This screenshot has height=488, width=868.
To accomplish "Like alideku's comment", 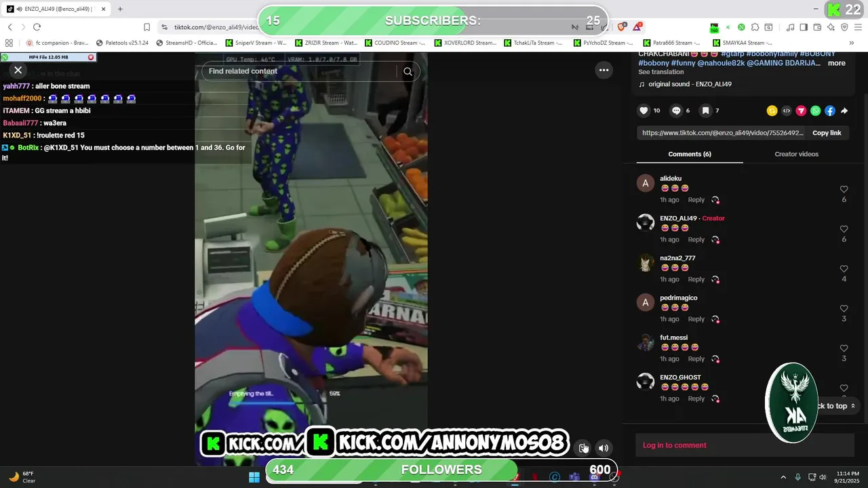I will pos(844,189).
